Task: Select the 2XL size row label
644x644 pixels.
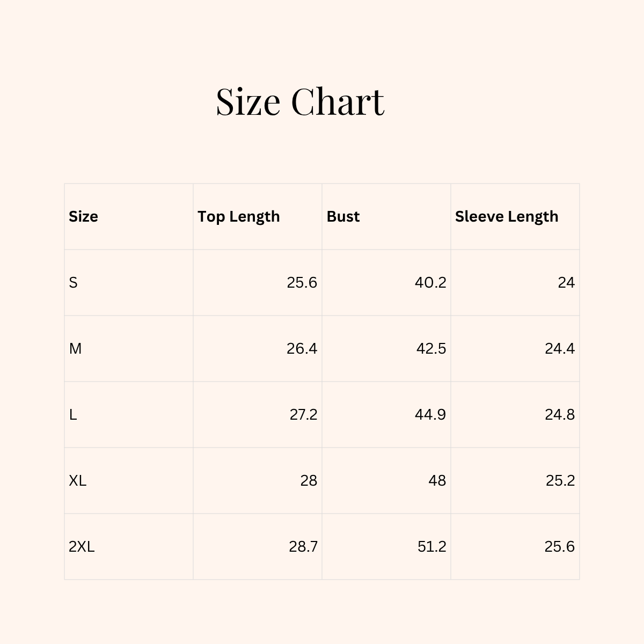Action: click(82, 546)
